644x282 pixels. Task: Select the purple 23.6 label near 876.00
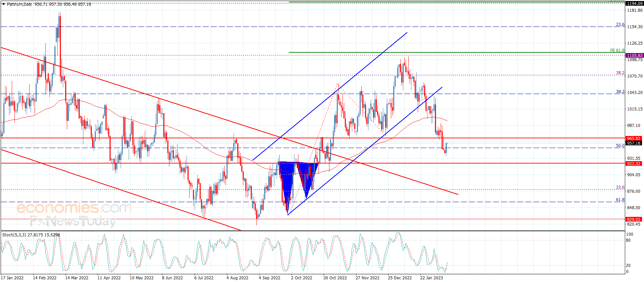620,188
